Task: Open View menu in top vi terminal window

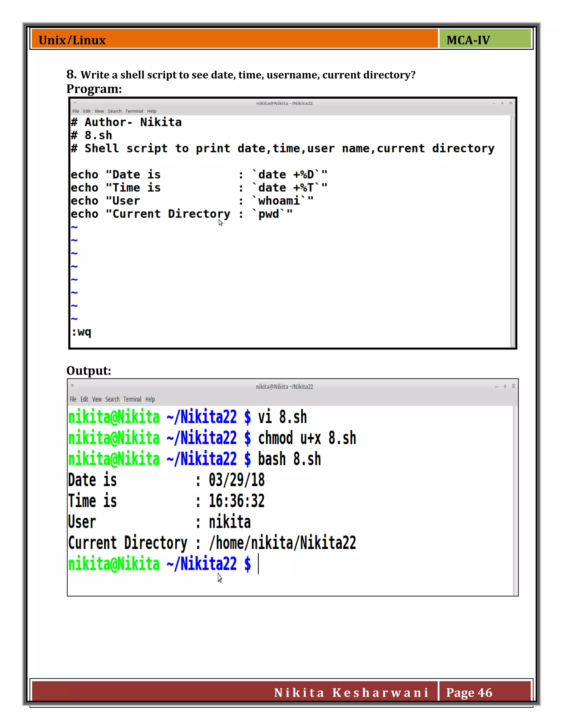Action: coord(99,111)
